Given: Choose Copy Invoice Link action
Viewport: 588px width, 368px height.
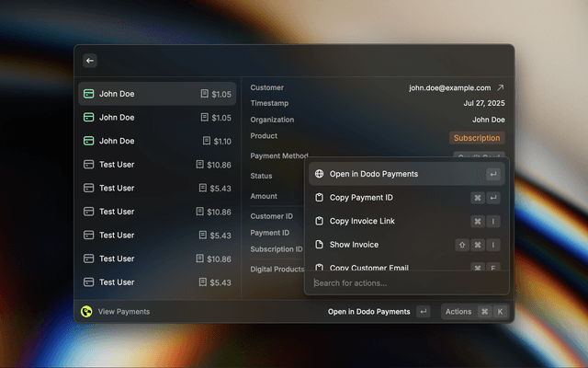Looking at the screenshot, I should click(x=406, y=221).
